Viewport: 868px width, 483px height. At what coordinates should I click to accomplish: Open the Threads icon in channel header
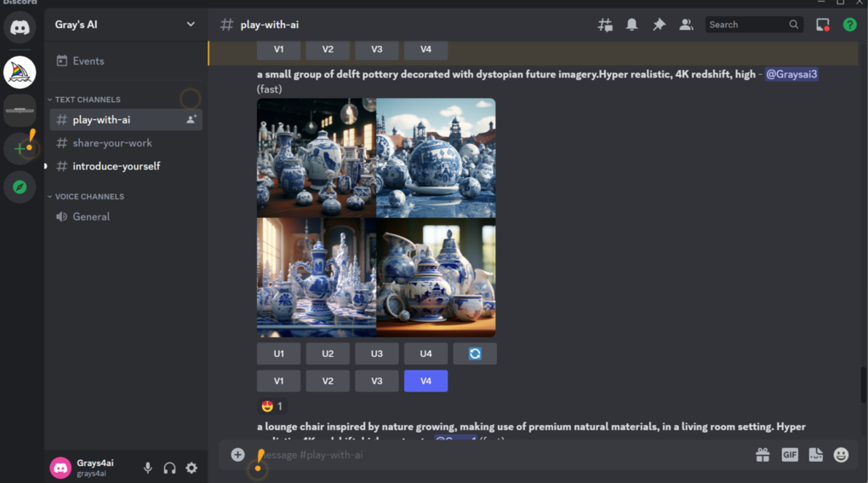click(x=605, y=25)
